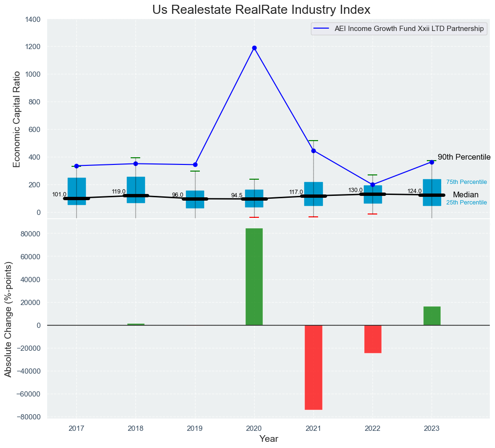
Task: Click the 90th Percentile annotation label
Action: click(x=464, y=157)
